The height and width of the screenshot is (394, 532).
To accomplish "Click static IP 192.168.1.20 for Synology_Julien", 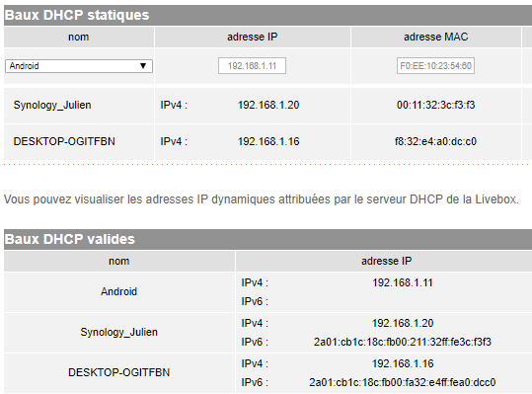I will 268,105.
